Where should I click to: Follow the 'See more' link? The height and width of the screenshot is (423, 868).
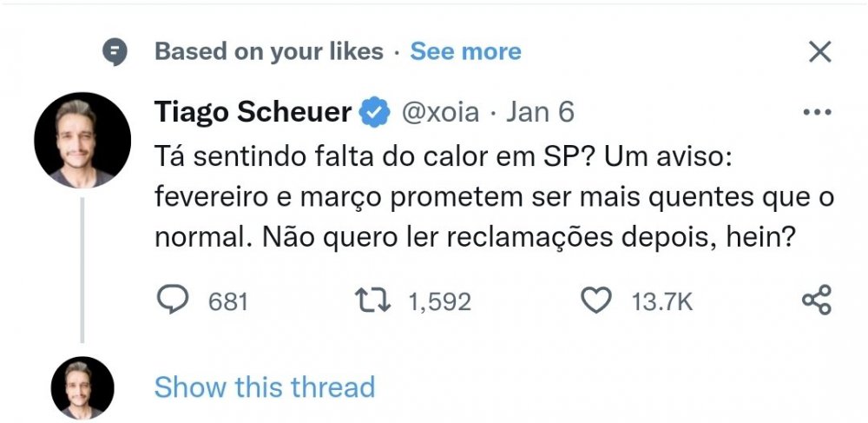[x=465, y=52]
